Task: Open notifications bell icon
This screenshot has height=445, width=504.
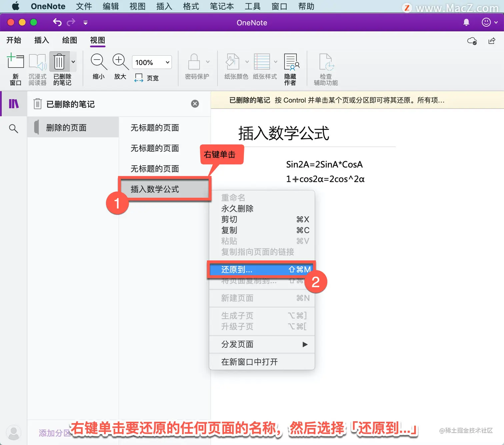Action: (466, 22)
